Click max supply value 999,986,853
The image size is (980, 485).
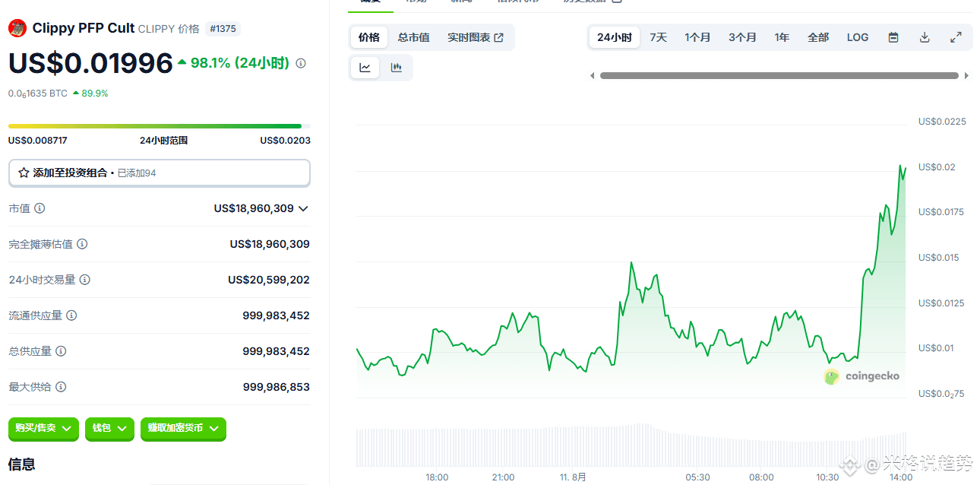coord(277,387)
